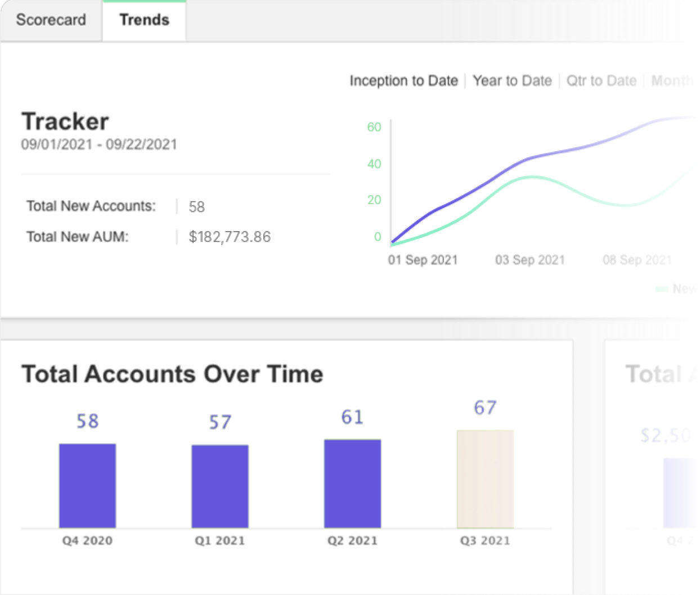This screenshot has width=700, height=595.
Task: Click the Tracker date range text
Action: coord(99,145)
